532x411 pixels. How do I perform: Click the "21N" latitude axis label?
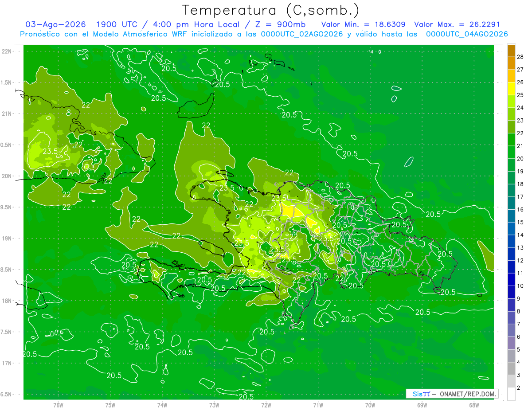6,114
